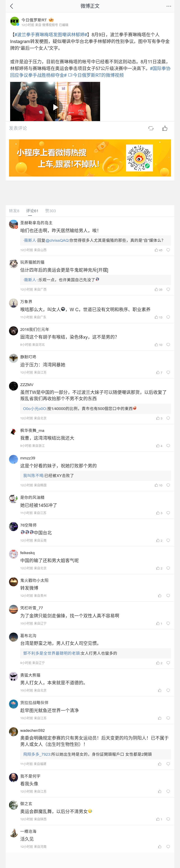The height and width of the screenshot is (868, 180).
Task: Open the three-dot more options menu
Action: pos(169,6)
